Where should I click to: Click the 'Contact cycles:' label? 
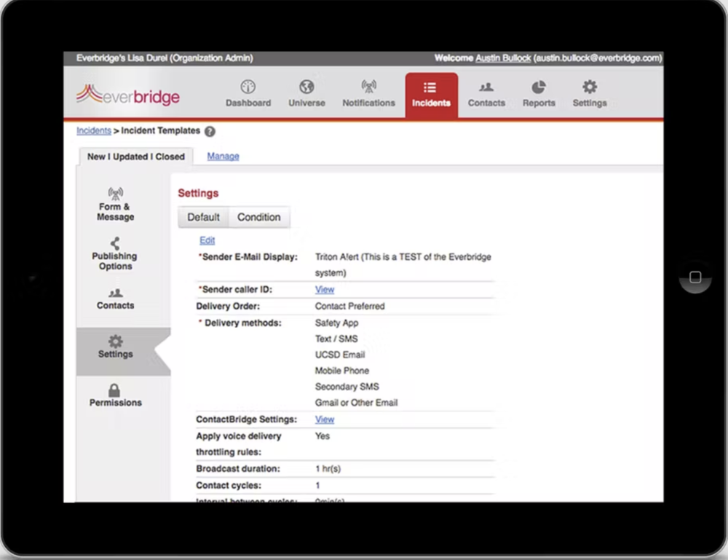pos(229,486)
